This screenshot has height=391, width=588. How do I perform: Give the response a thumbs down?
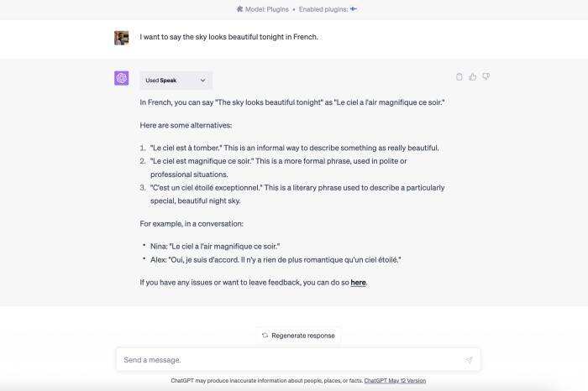486,77
